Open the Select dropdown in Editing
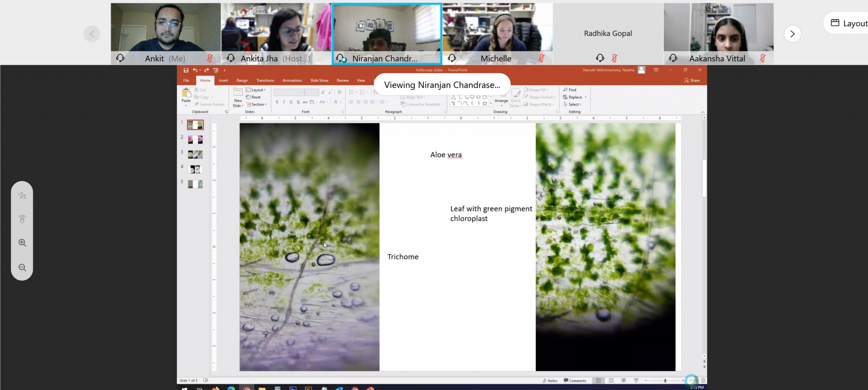This screenshot has width=868, height=390. 573,104
